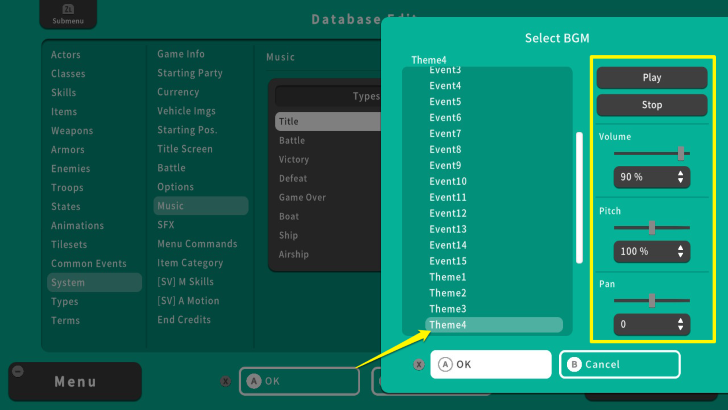This screenshot has width=728, height=410.
Task: Stop the BGM preview
Action: click(652, 105)
